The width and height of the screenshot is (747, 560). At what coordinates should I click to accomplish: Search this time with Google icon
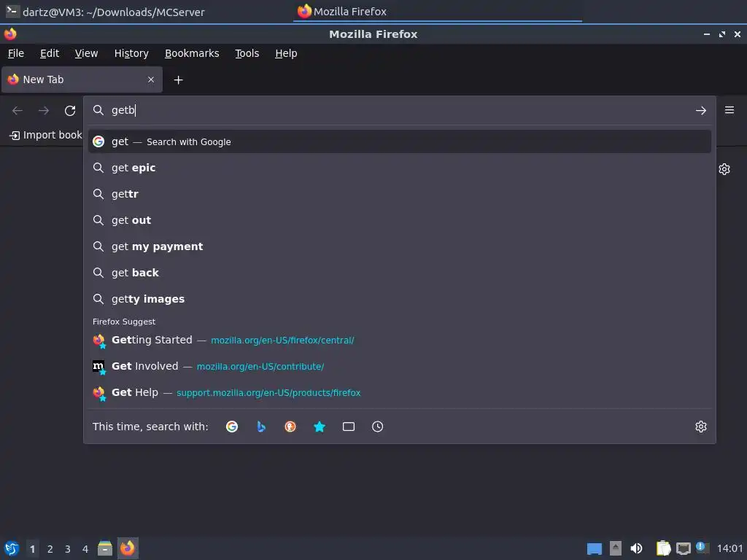click(x=232, y=426)
